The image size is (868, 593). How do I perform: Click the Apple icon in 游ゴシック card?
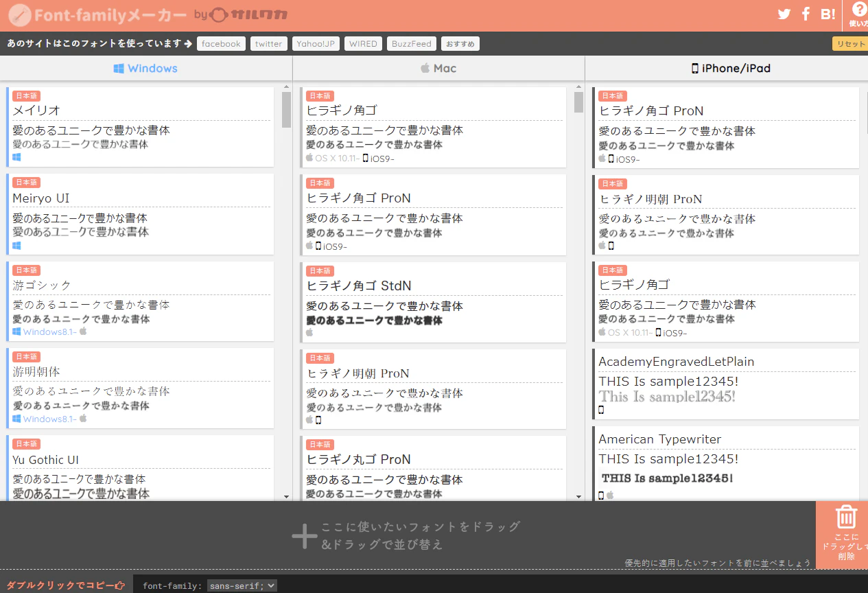[x=83, y=331]
